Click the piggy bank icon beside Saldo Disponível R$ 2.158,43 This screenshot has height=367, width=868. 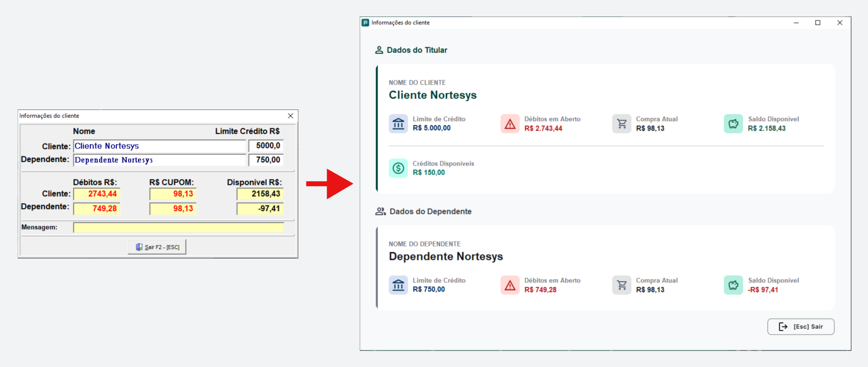tap(733, 124)
